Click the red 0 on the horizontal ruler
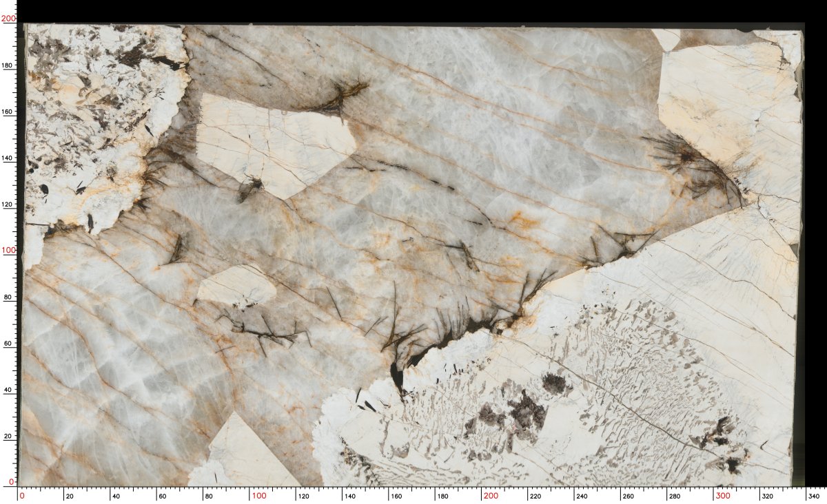 [x=21, y=496]
